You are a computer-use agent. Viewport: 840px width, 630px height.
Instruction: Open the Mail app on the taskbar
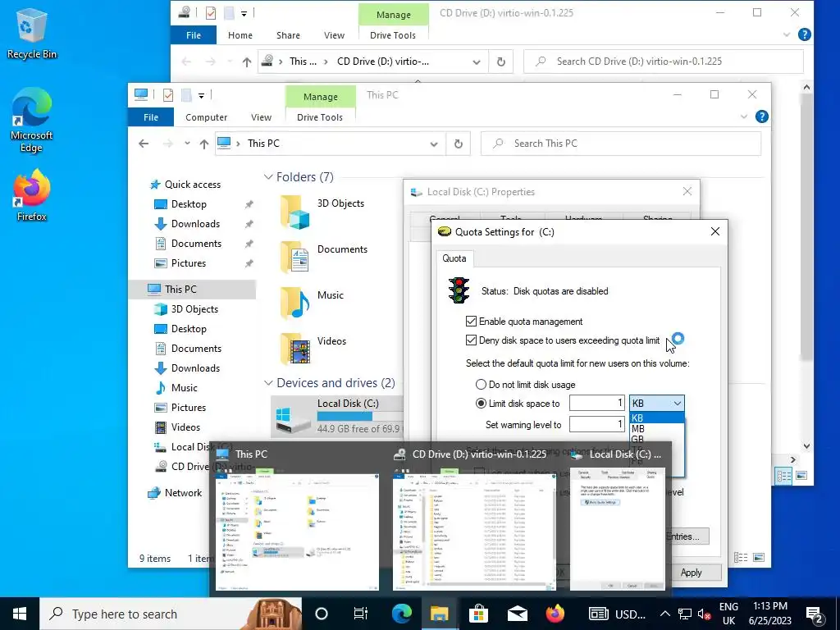click(x=517, y=614)
